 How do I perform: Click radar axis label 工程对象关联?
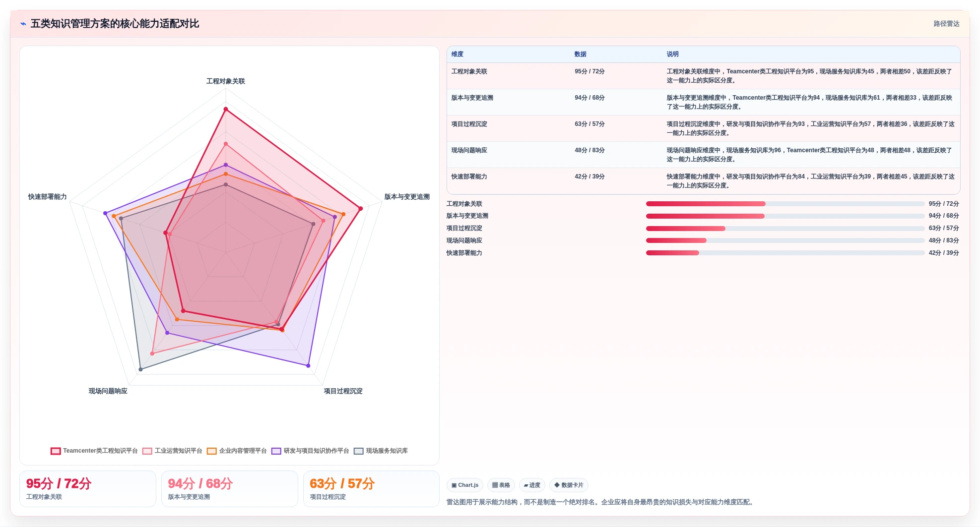click(x=226, y=81)
